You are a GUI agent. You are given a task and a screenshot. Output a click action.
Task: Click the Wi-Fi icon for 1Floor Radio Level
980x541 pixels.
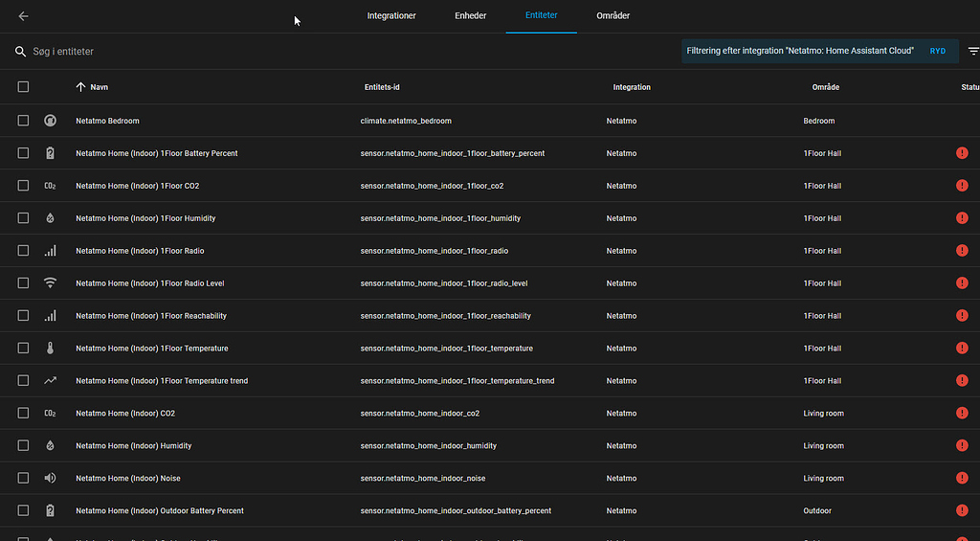tap(50, 283)
